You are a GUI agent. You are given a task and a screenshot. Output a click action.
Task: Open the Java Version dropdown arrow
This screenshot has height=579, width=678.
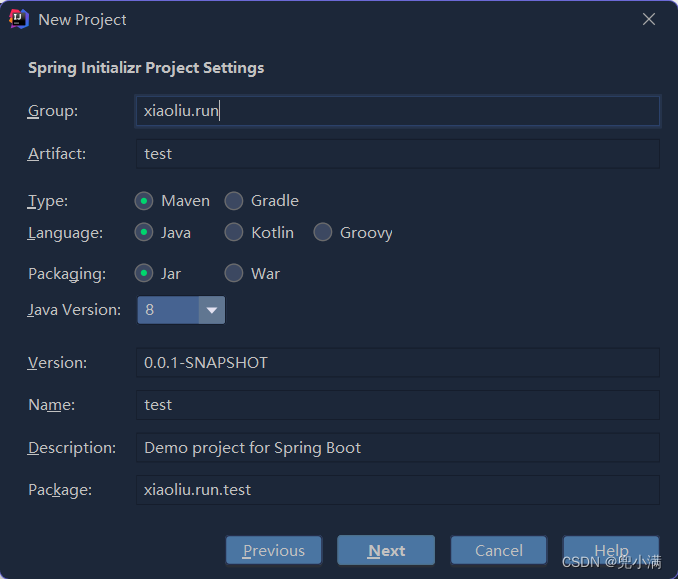click(211, 310)
